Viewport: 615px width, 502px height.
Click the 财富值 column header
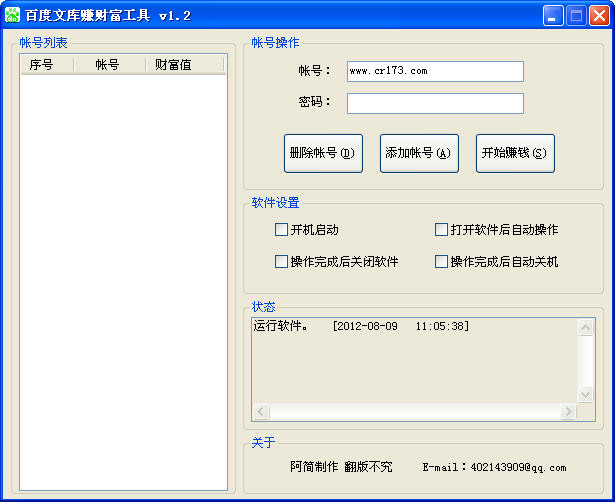[x=184, y=65]
